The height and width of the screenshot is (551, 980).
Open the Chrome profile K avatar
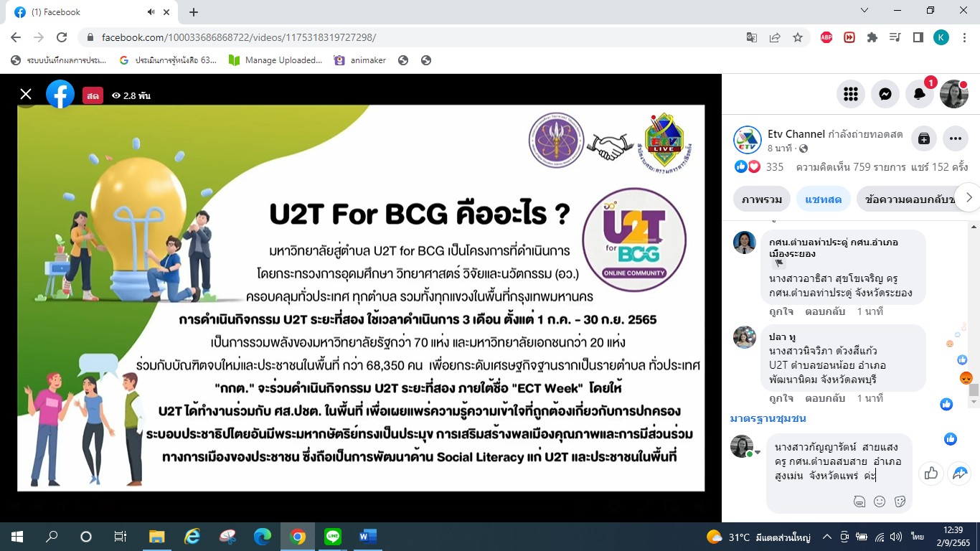click(x=941, y=37)
